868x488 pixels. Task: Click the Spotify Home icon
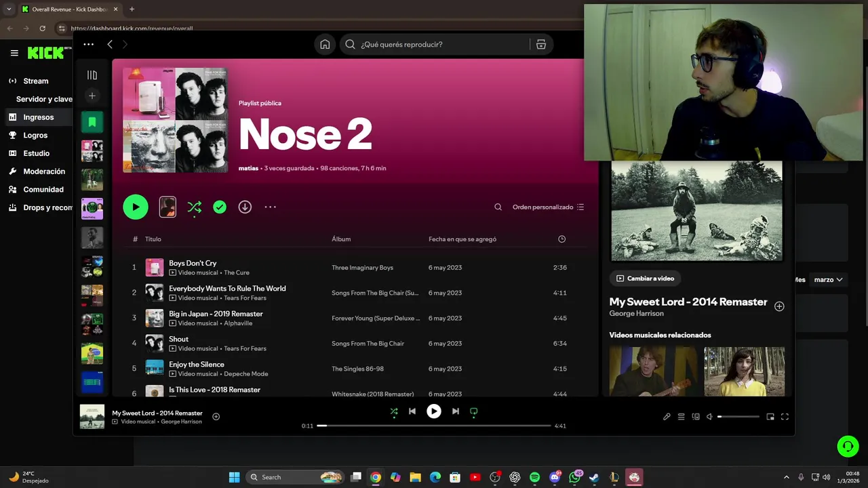(325, 44)
